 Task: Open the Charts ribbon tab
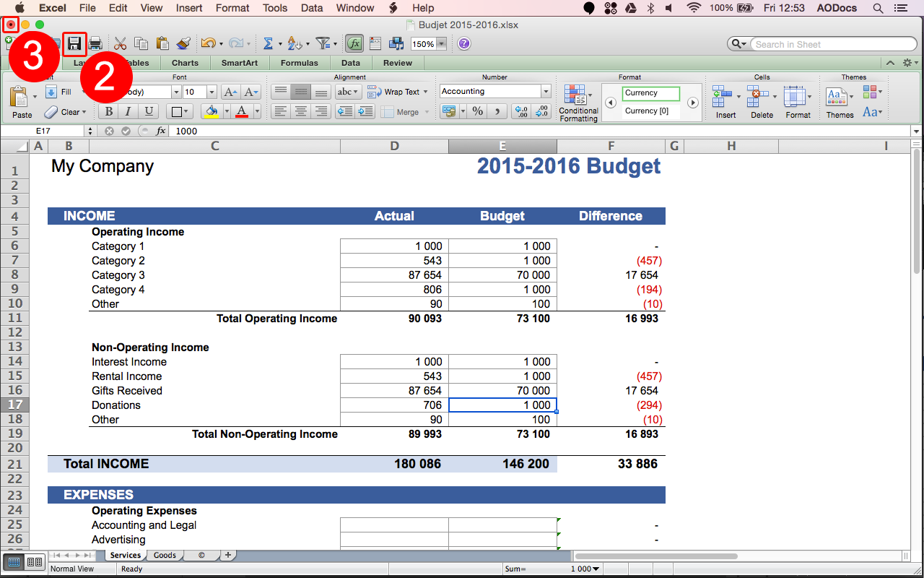185,63
